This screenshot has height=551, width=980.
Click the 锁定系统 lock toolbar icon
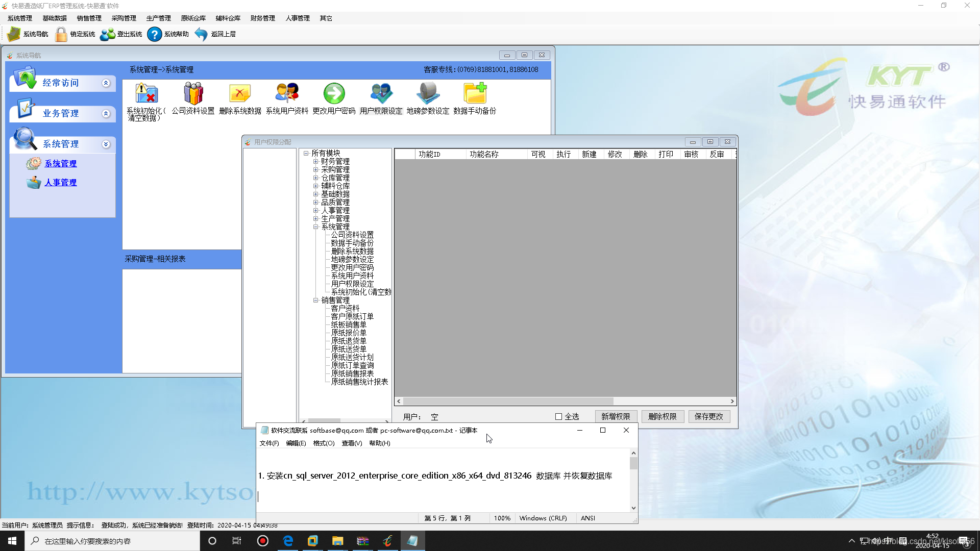pos(61,34)
